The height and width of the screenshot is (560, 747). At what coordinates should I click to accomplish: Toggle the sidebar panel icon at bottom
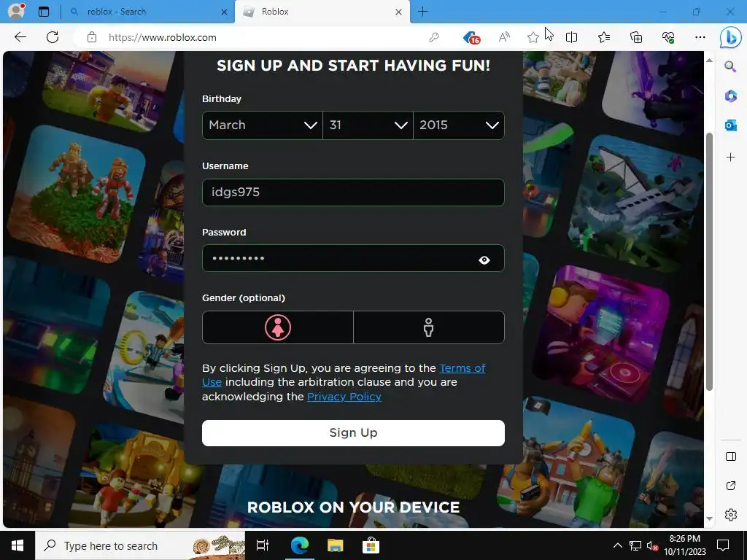coord(730,456)
